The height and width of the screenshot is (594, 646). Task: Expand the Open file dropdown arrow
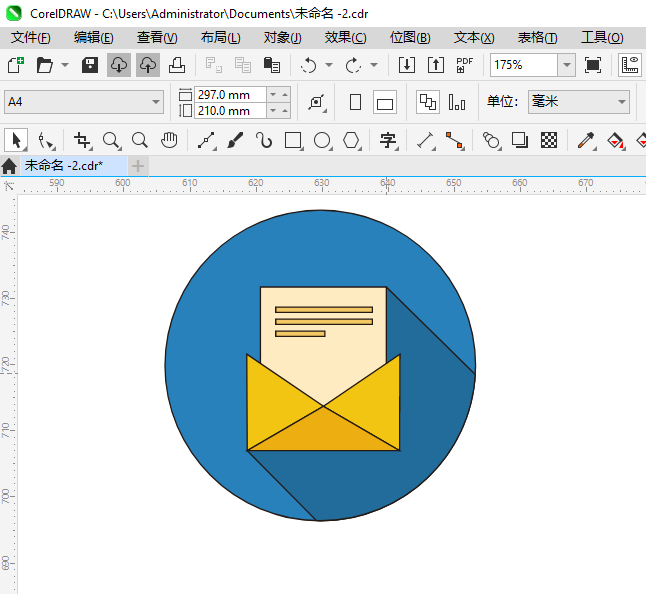(x=65, y=65)
